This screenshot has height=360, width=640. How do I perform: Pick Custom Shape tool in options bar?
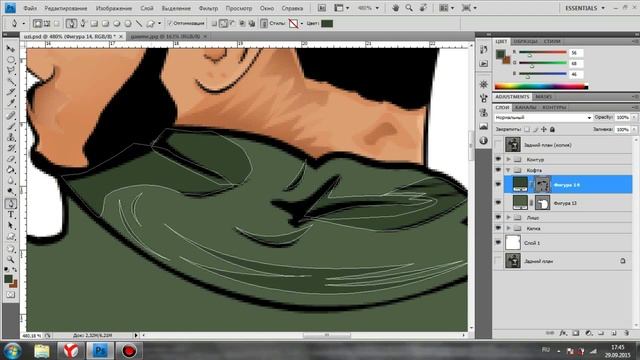[x=151, y=24]
